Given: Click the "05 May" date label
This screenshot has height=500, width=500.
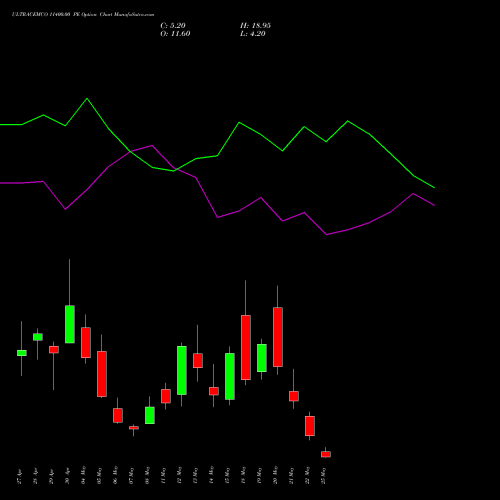Looking at the screenshot, I should (99, 476).
